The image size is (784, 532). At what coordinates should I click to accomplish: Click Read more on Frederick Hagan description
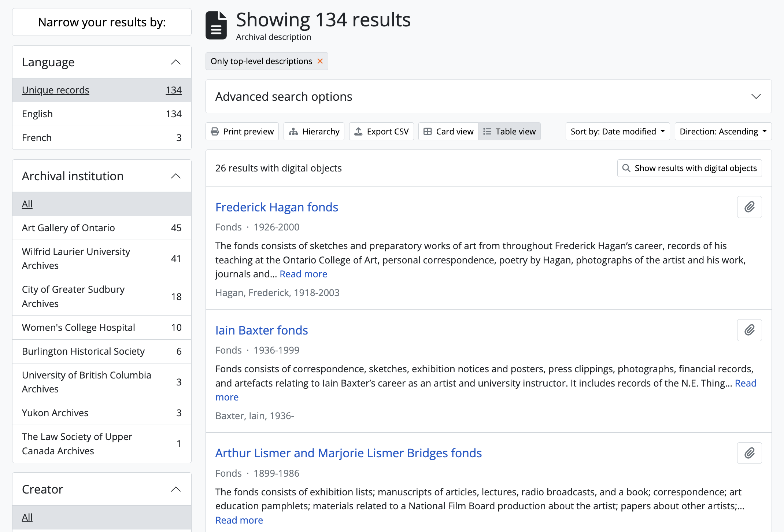click(303, 274)
